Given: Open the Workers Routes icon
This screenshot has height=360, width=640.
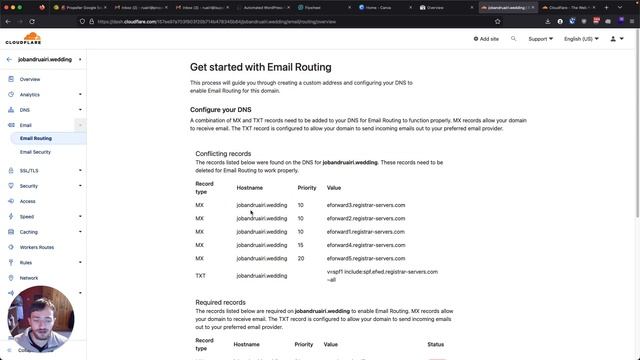Looking at the screenshot, I should tap(11, 247).
